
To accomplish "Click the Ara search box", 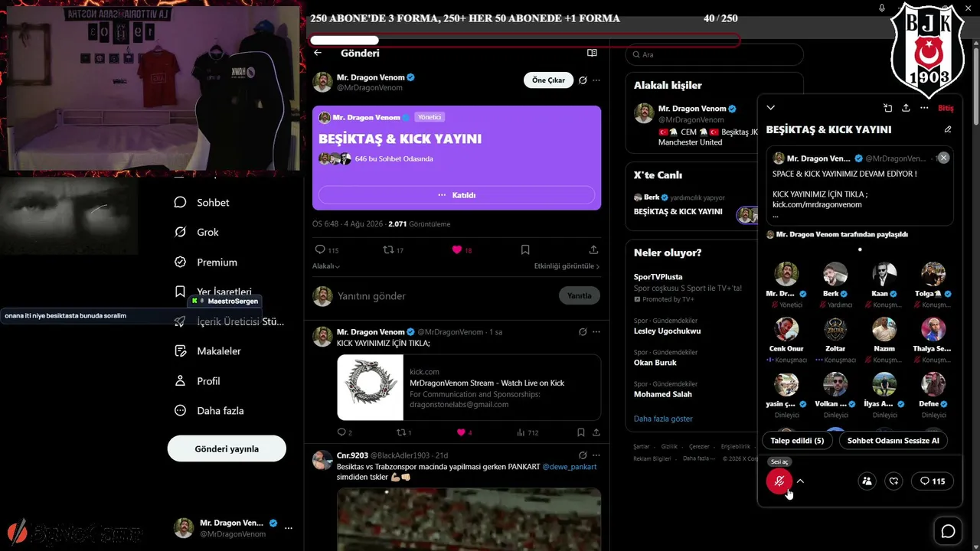I will [714, 55].
